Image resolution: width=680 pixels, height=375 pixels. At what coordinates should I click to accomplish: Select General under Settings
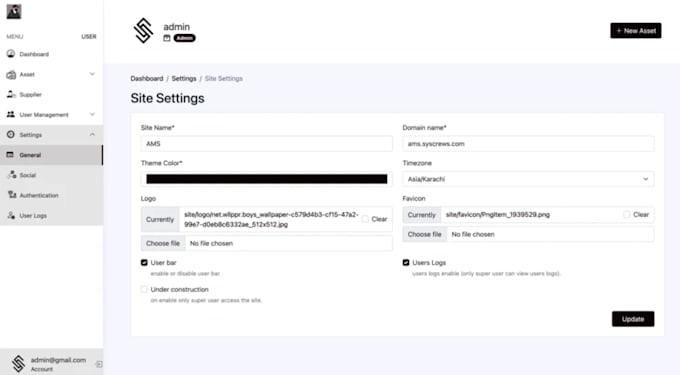tap(52, 155)
